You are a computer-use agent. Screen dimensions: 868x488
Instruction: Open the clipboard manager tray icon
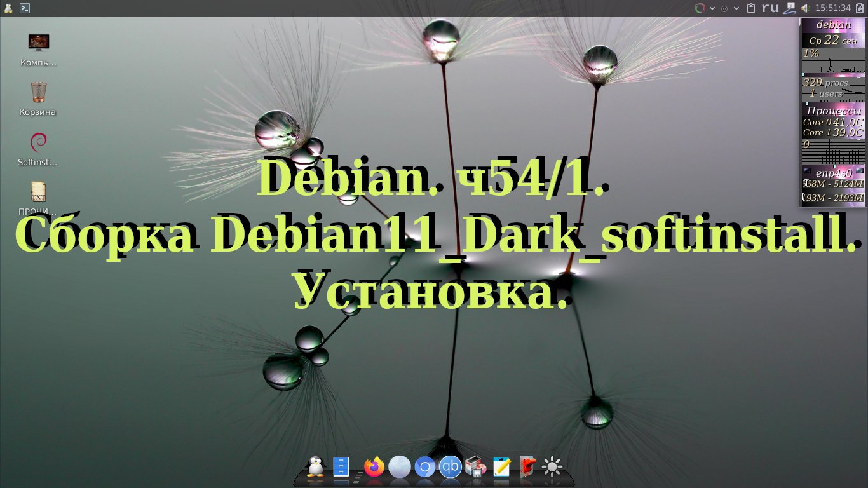[751, 8]
